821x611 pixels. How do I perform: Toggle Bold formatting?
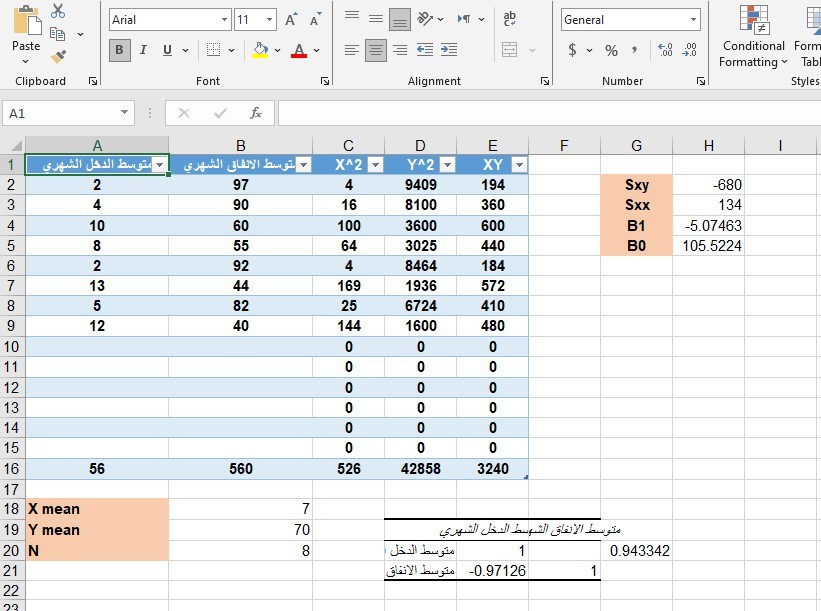[120, 50]
